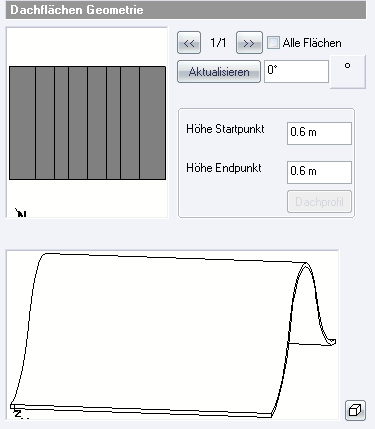Focus the 0° rotation angle field

coord(296,71)
